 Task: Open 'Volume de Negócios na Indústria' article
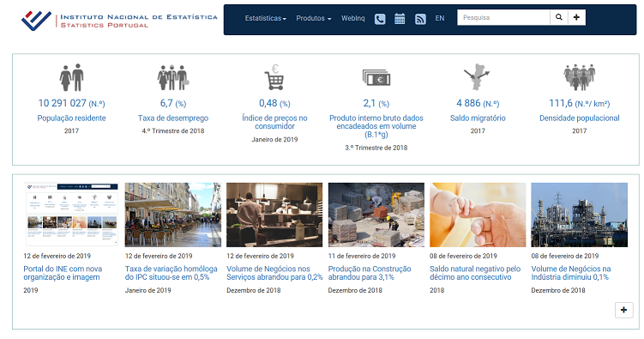tap(571, 273)
